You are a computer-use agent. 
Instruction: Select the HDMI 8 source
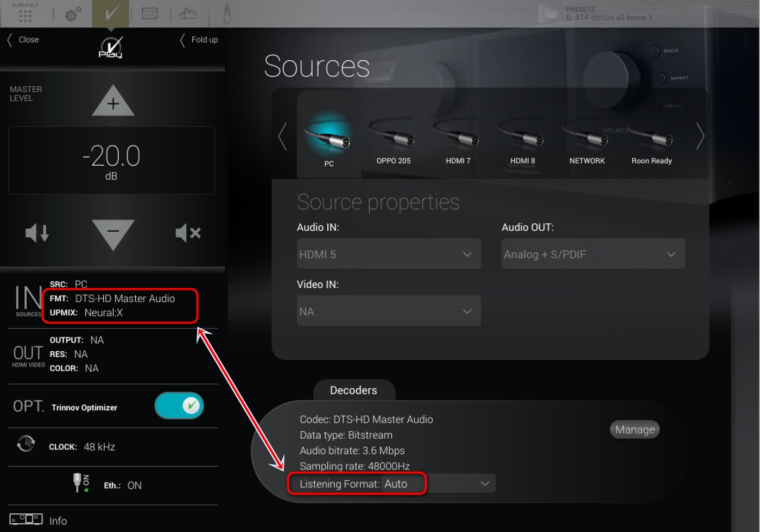click(523, 140)
